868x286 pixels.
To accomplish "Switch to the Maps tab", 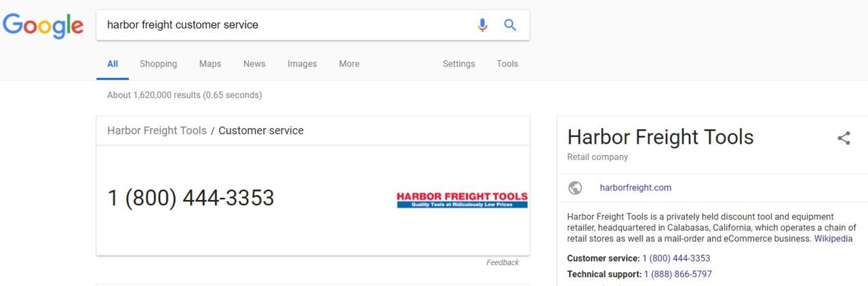I will click(x=210, y=64).
